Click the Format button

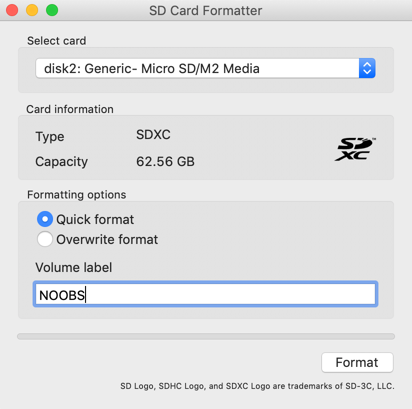coord(357,362)
